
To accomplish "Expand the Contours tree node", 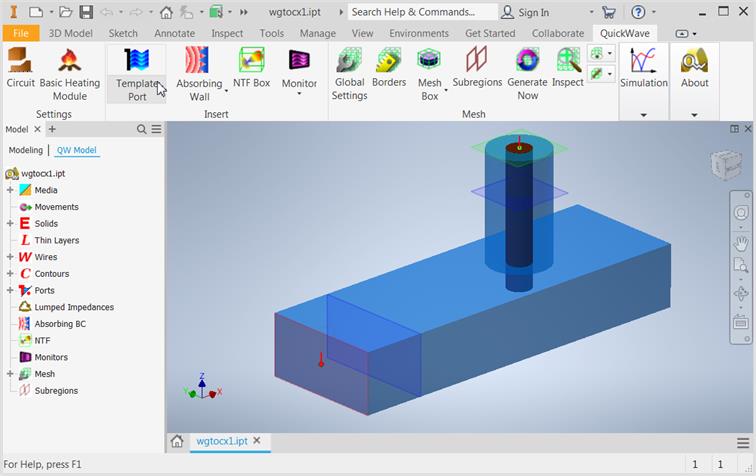I will tap(10, 273).
